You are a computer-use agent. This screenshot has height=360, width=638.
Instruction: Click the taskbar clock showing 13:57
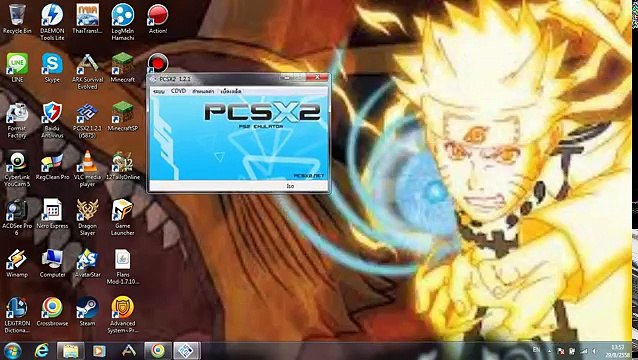(x=618, y=351)
